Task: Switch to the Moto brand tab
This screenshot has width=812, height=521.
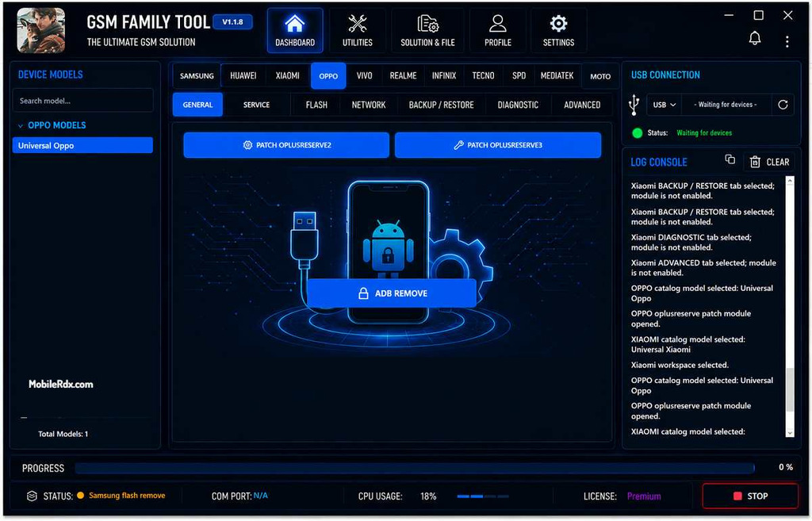Action: click(600, 76)
